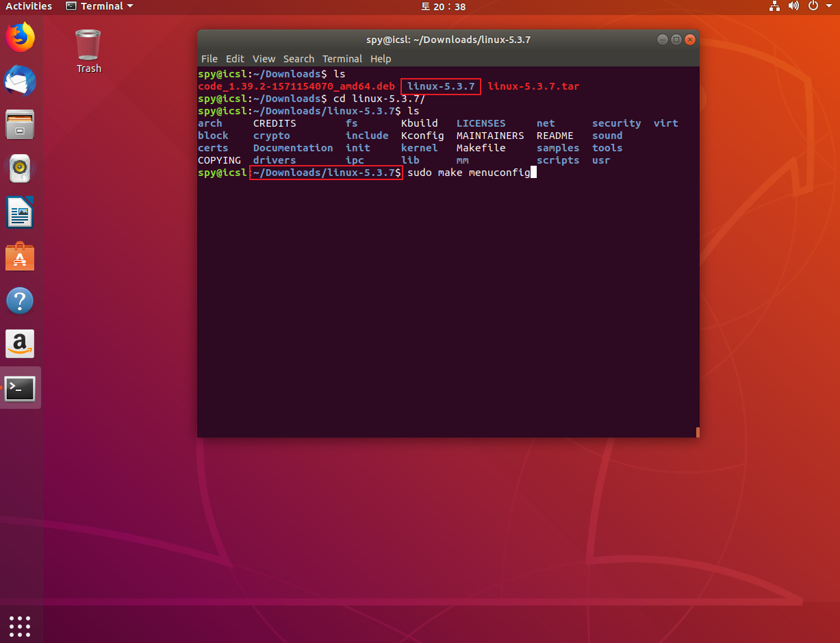Click the 'mm' directory name
Screen dimensions: 840x643
(x=463, y=160)
